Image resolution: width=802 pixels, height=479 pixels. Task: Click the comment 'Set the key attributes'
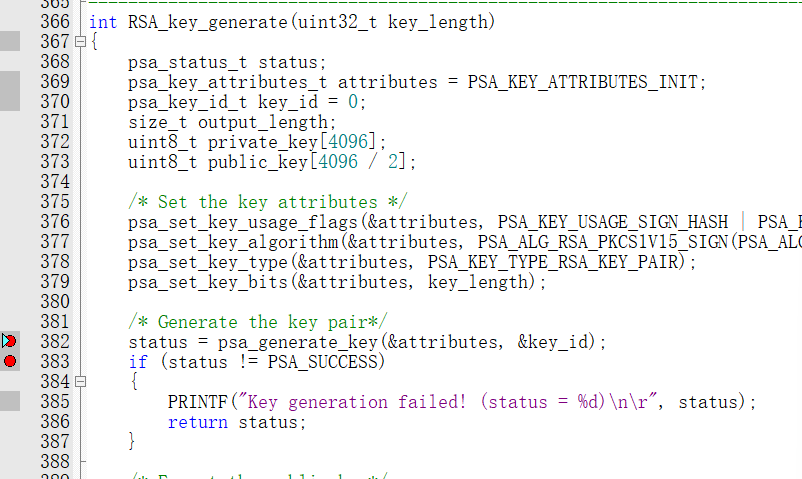268,202
